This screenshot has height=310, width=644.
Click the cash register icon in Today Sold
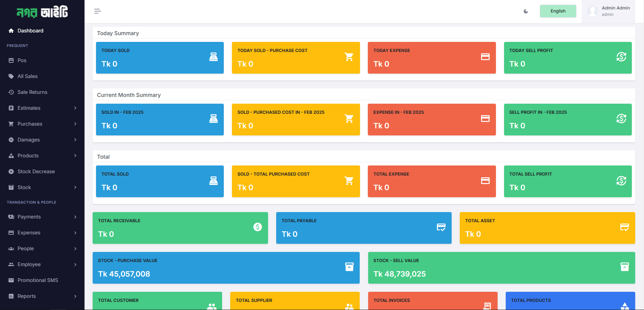pos(213,57)
